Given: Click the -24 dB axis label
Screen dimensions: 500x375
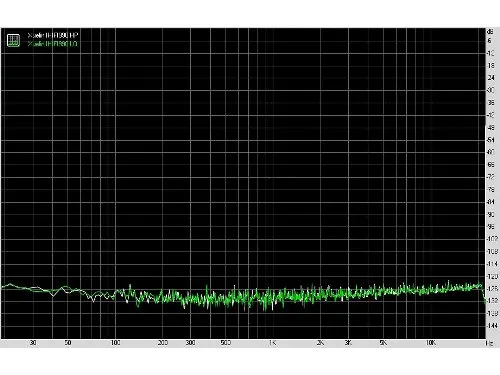Looking at the screenshot, I should pos(491,78).
